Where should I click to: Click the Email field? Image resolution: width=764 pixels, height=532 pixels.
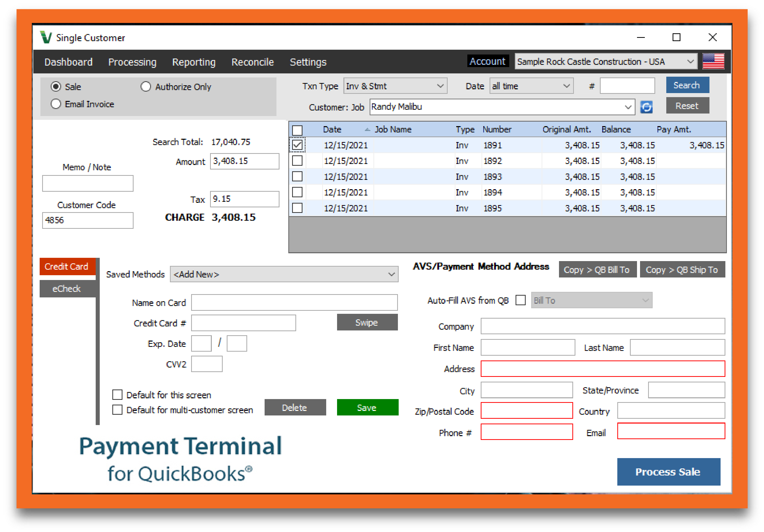(671, 431)
